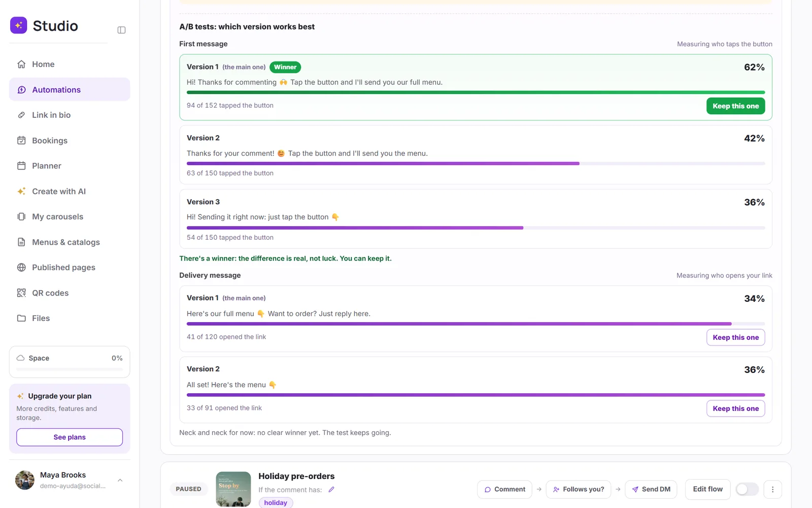Click the Edit flow button
This screenshot has width=812, height=508.
pos(707,489)
